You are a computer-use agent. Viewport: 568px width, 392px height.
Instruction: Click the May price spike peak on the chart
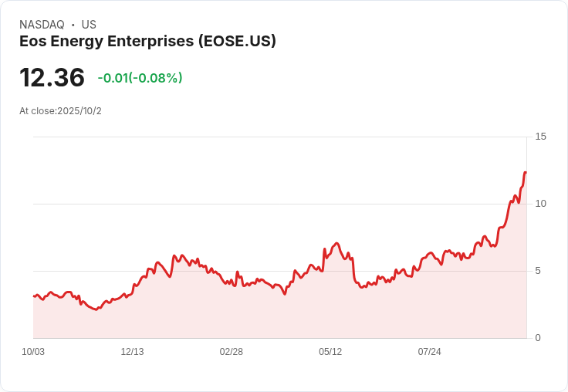[x=336, y=243]
